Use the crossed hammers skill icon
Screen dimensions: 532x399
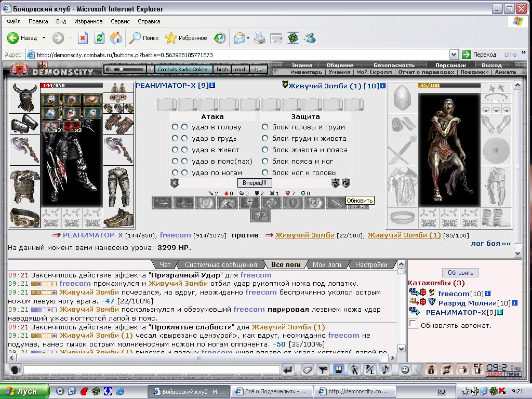(x=228, y=203)
